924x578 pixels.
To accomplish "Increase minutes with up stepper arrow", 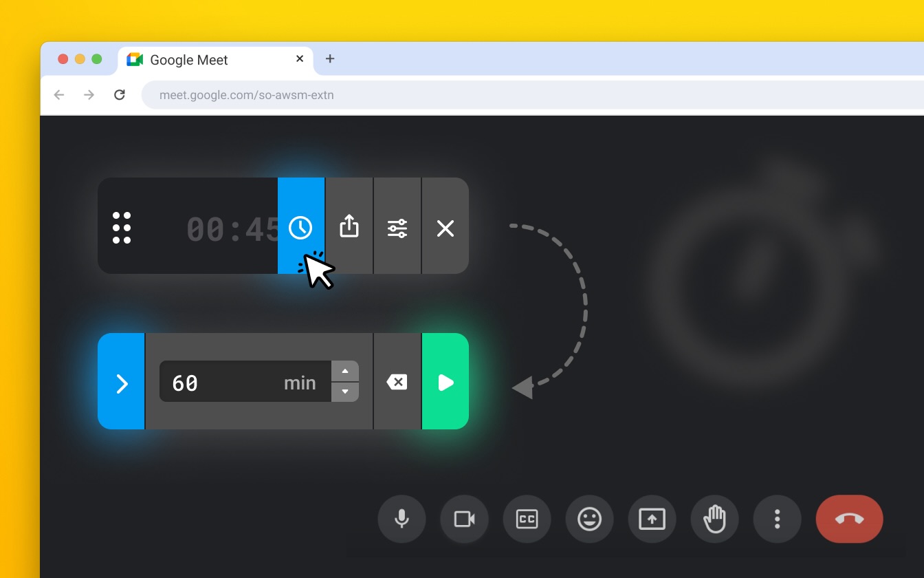I will (x=345, y=372).
